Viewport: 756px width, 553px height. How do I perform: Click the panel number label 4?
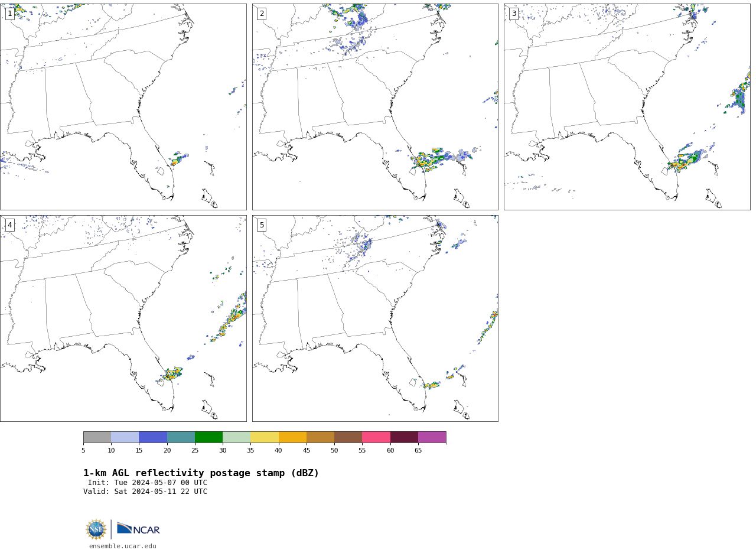pos(9,225)
